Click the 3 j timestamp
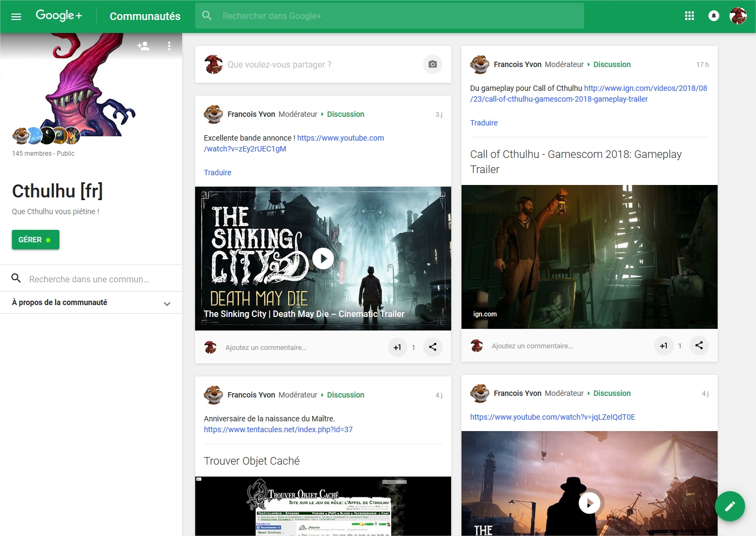 [439, 114]
